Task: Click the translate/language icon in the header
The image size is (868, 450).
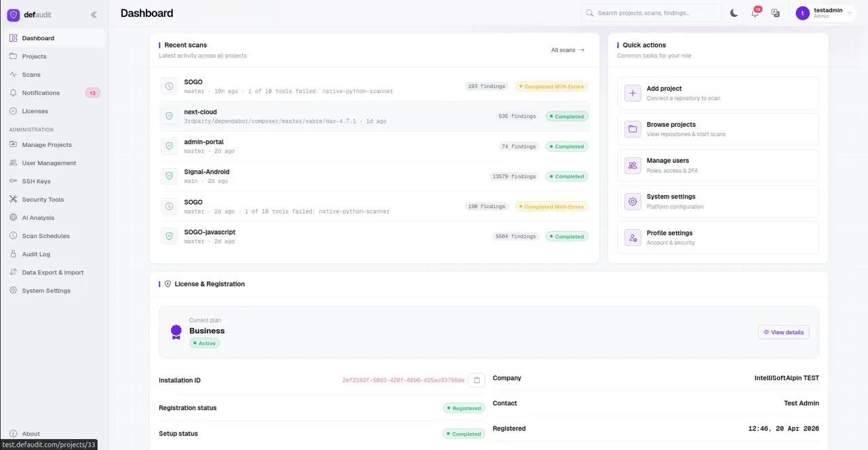Action: click(x=775, y=13)
